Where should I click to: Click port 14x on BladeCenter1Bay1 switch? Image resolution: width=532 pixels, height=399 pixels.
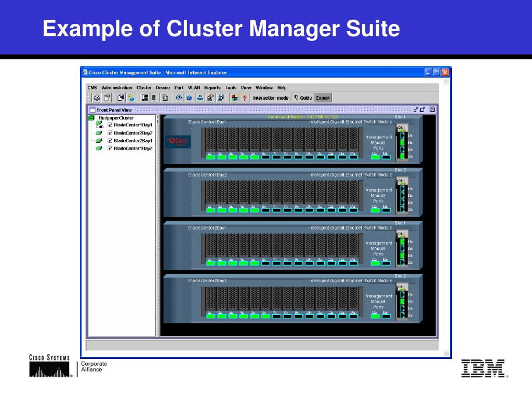(353, 157)
